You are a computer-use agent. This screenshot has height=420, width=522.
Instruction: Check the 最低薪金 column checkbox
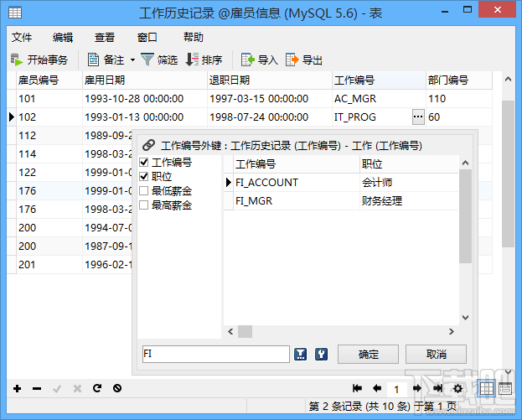pos(144,191)
